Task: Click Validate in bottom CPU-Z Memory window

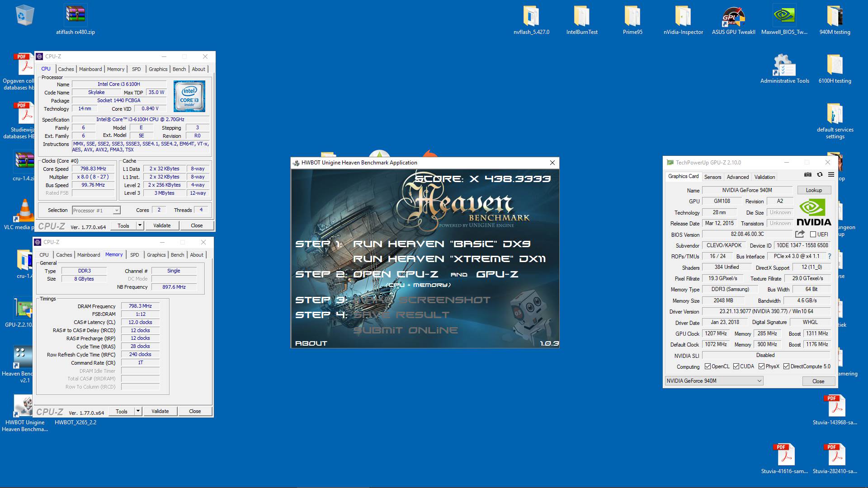Action: point(160,411)
